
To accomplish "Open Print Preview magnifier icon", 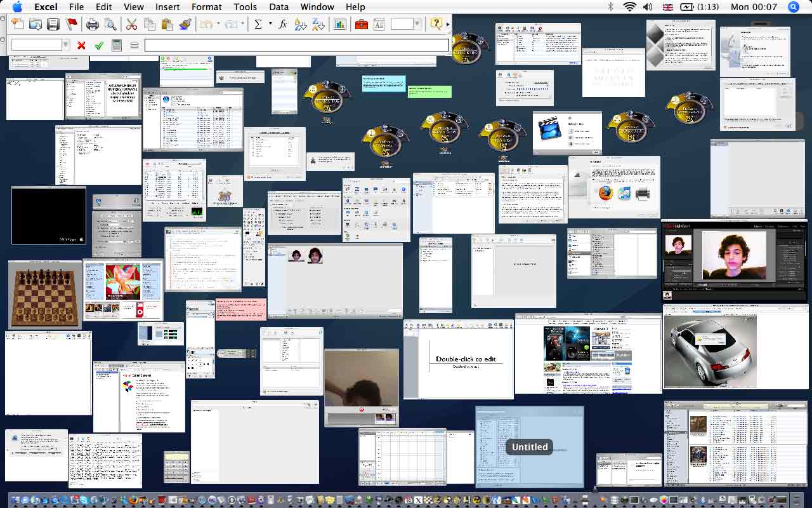I will coord(110,24).
